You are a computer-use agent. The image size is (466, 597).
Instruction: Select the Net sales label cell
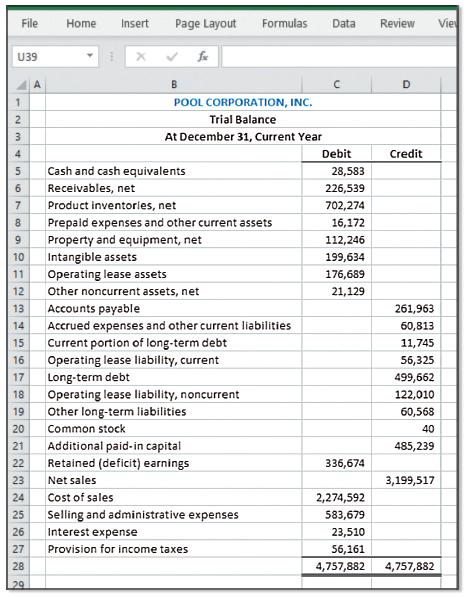pos(174,480)
